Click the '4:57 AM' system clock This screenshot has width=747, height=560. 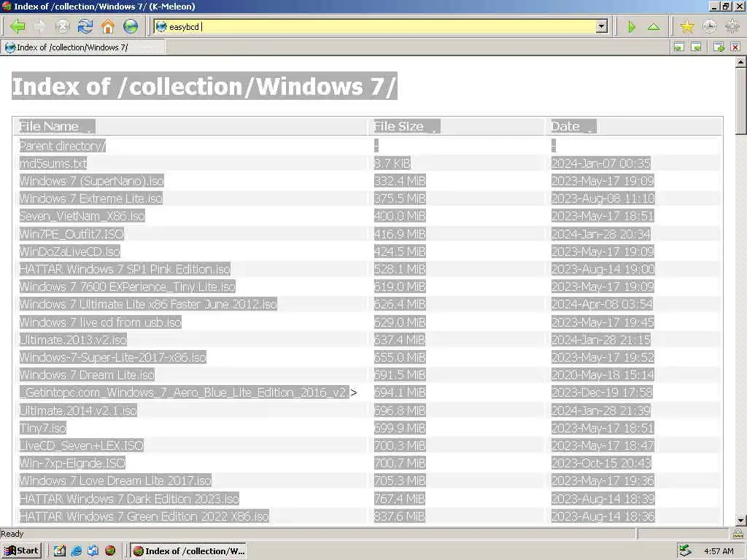[x=719, y=551]
